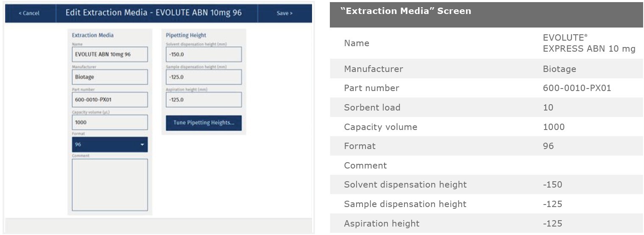Click the Cancel button in header
Image resolution: width=644 pixels, height=235 pixels.
(29, 13)
